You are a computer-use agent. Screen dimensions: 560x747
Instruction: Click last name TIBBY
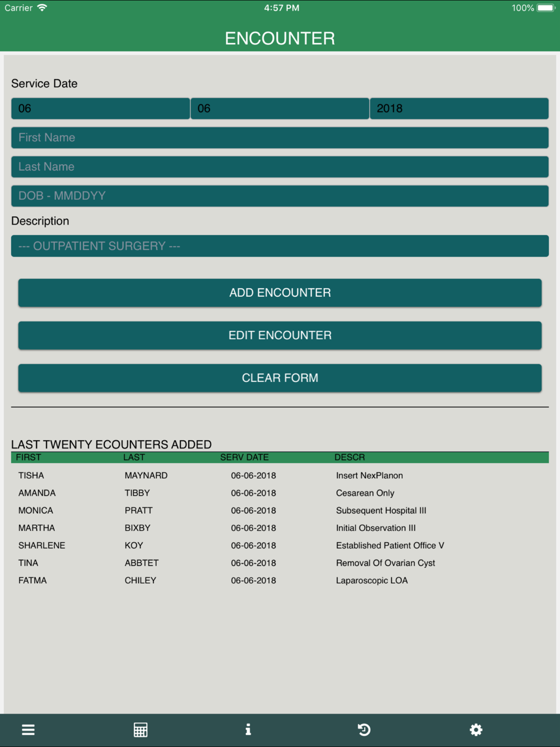tap(137, 493)
